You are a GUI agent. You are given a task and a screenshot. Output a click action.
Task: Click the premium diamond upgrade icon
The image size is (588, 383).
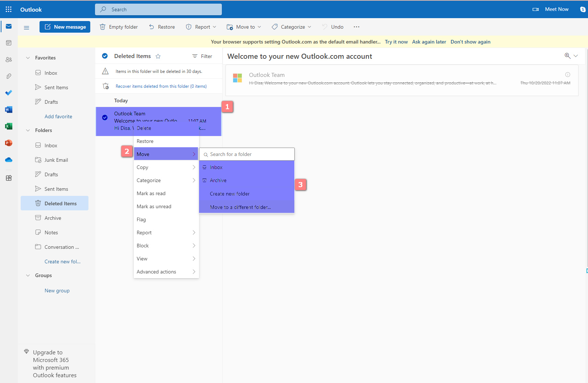pyautogui.click(x=26, y=351)
